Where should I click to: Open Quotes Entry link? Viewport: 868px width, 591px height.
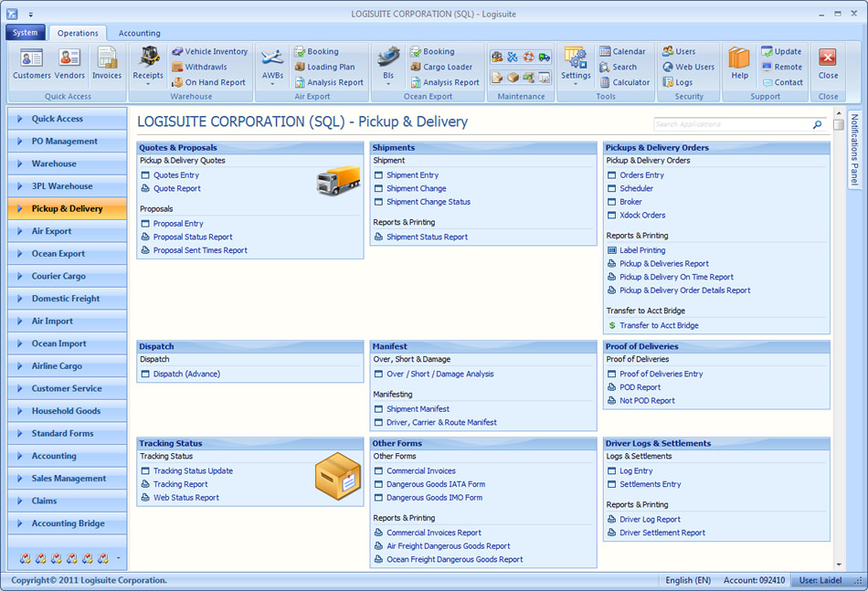point(176,174)
